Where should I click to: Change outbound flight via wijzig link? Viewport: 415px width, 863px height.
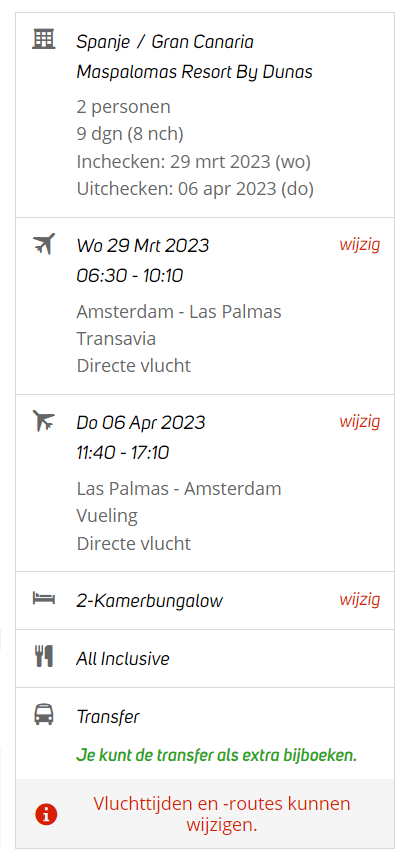359,244
